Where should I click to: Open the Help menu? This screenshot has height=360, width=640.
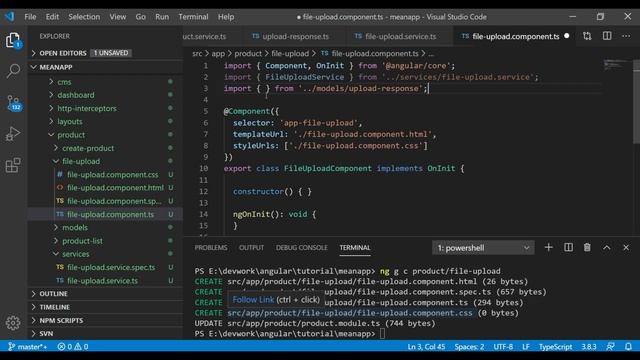226,17
